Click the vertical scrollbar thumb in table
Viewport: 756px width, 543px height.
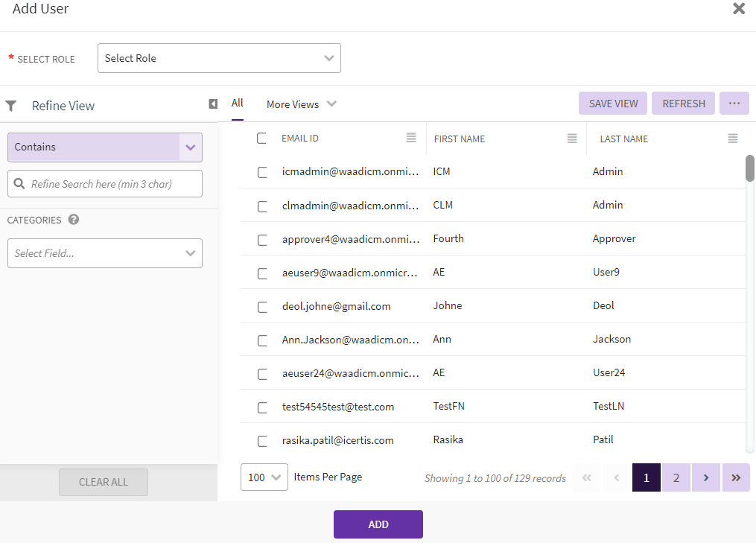tap(749, 168)
